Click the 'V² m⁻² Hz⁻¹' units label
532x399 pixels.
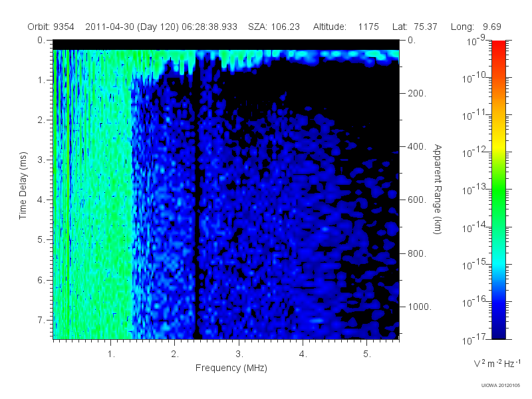pos(497,363)
